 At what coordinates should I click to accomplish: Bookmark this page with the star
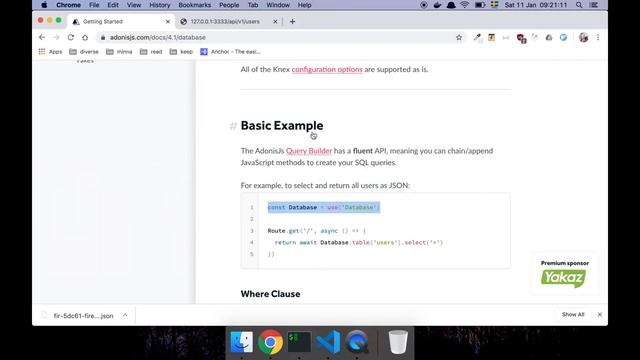pyautogui.click(x=459, y=37)
